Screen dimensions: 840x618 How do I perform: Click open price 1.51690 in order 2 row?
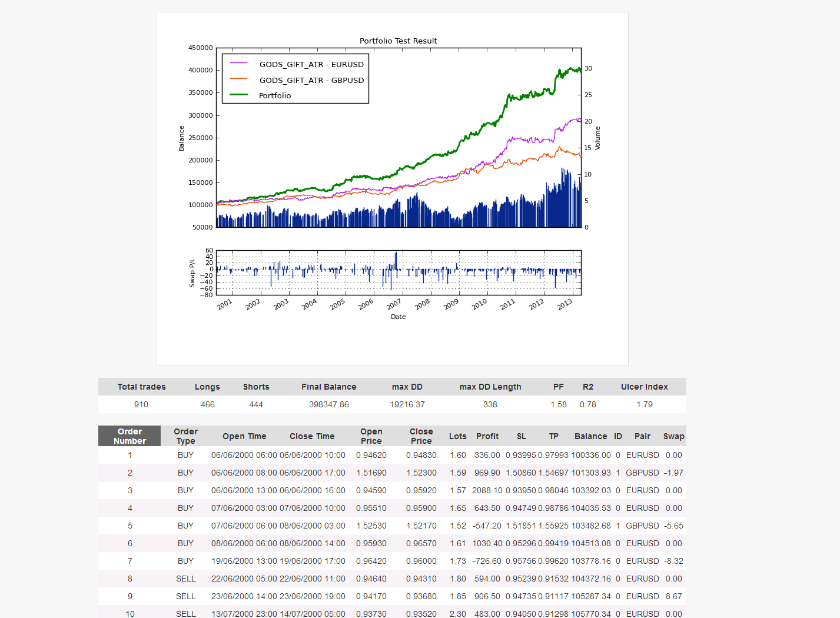tap(371, 473)
